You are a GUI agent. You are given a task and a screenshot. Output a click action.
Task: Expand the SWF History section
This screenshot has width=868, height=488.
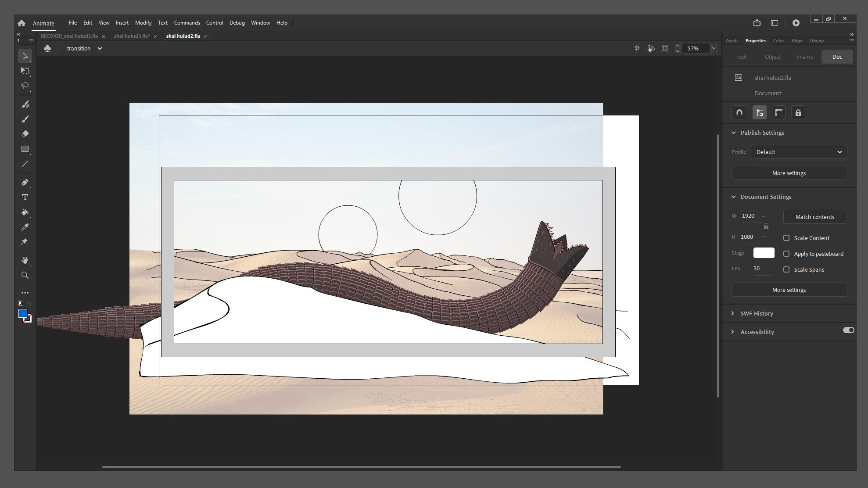(x=732, y=313)
